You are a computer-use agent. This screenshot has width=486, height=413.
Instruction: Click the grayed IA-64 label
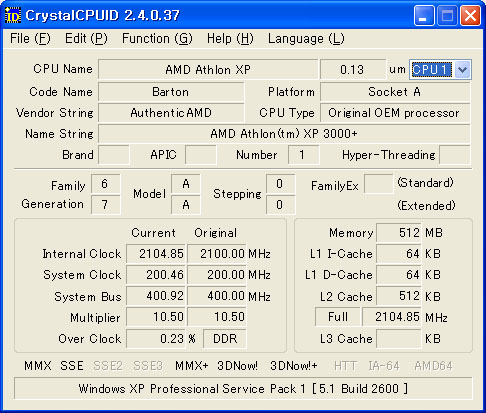[384, 366]
